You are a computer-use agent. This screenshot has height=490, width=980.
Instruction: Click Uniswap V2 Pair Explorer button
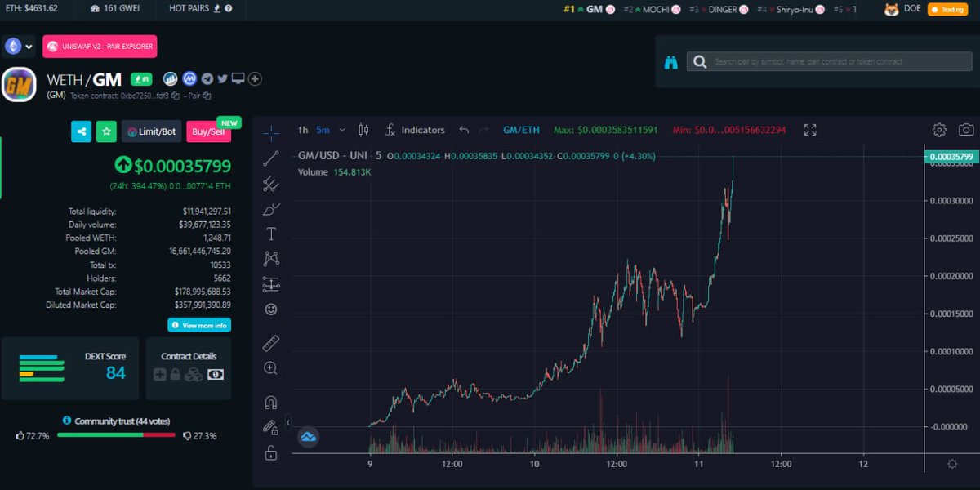click(100, 47)
